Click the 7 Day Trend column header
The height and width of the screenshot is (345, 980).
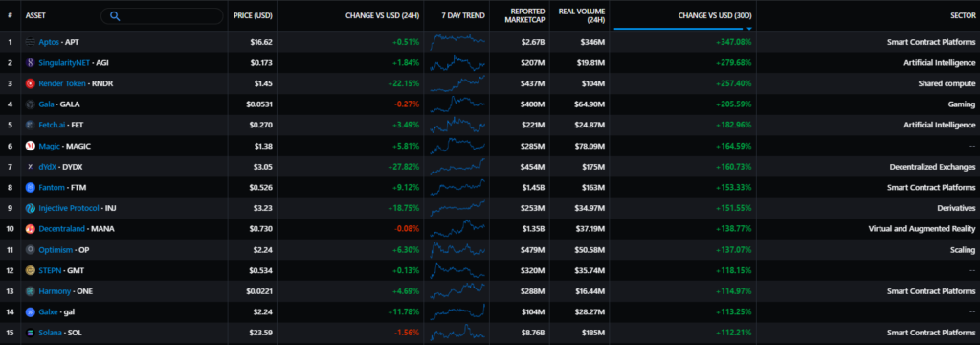(462, 15)
